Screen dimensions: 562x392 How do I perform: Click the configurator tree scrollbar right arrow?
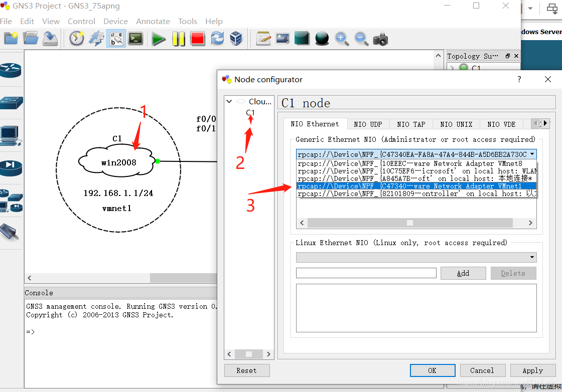point(268,354)
